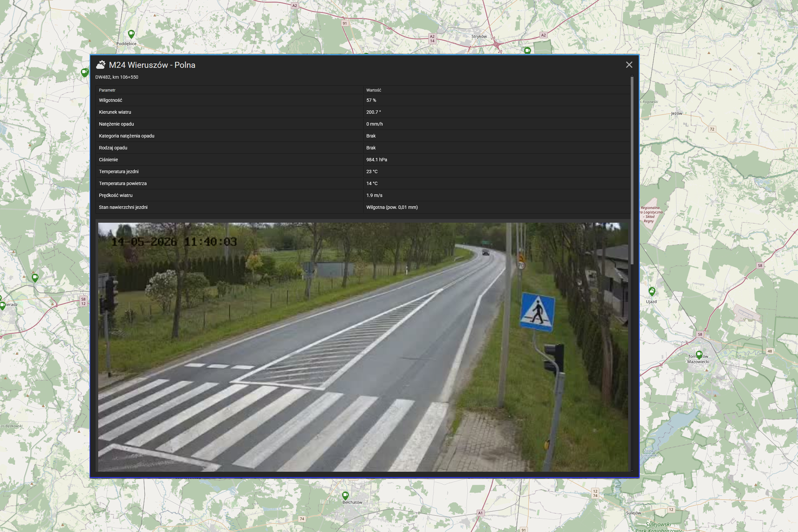Open the green marker above Bełchatów
The width and height of the screenshot is (798, 532).
tap(345, 496)
